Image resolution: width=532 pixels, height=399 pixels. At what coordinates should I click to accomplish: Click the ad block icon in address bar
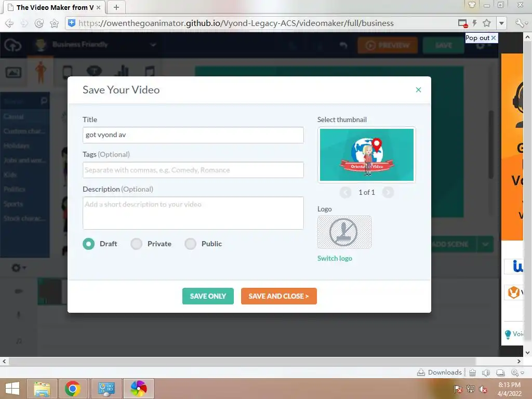(x=463, y=23)
